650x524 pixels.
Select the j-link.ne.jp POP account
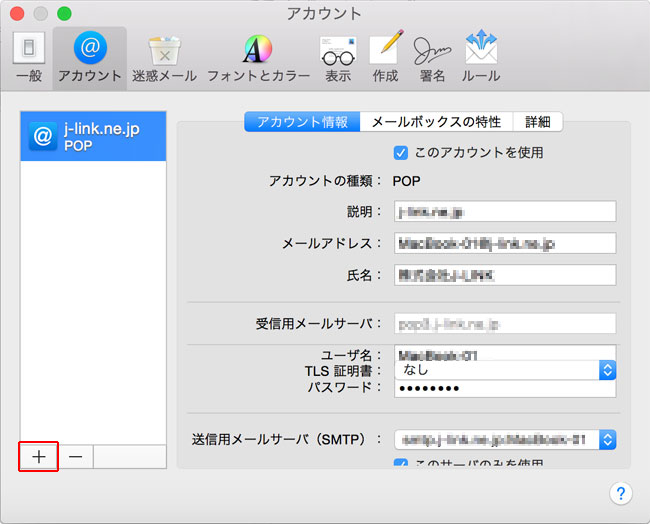click(93, 136)
